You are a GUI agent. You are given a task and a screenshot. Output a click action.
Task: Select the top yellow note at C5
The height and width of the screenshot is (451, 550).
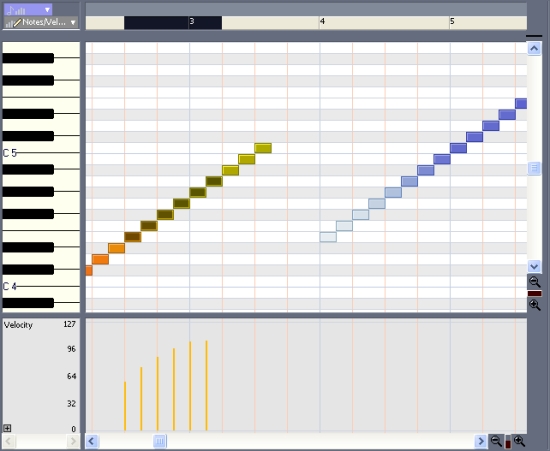click(263, 148)
